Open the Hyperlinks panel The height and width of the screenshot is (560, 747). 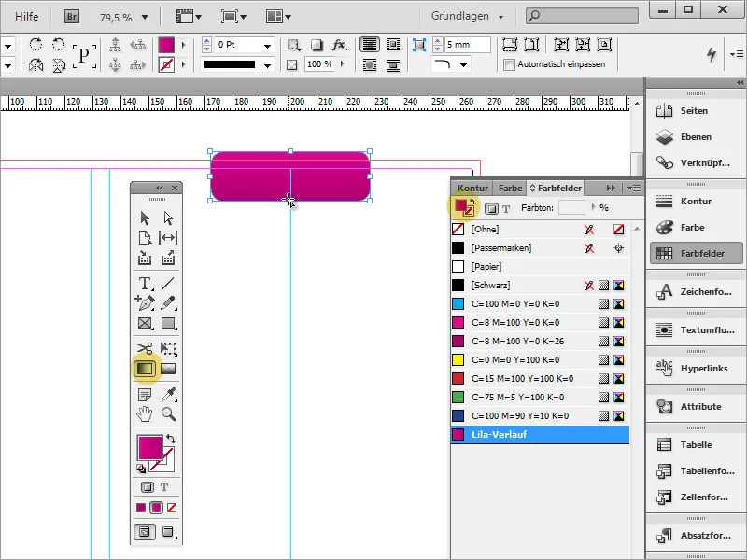pos(695,369)
